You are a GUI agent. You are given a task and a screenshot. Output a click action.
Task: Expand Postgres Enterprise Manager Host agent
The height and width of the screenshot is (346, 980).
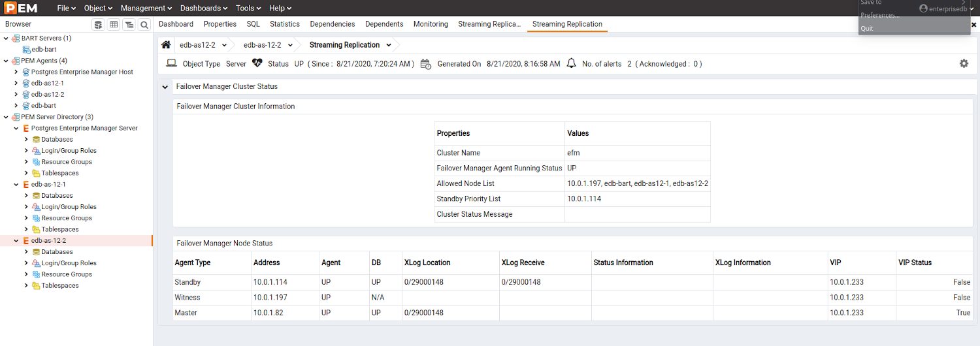pyautogui.click(x=16, y=72)
